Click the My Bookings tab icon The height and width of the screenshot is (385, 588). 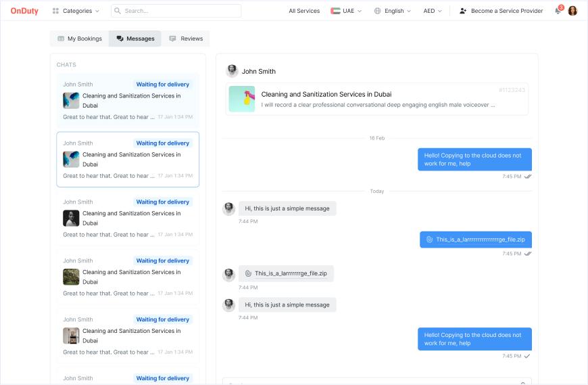click(61, 39)
